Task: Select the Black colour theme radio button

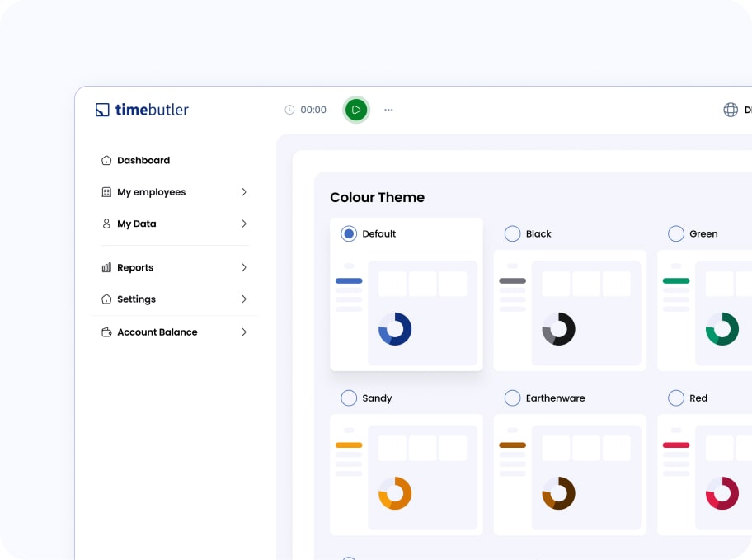Action: point(513,234)
